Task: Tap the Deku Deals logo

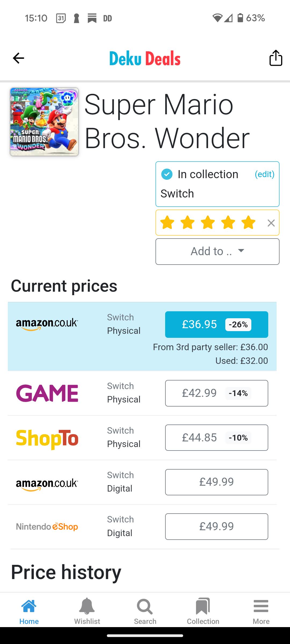Action: click(145, 58)
